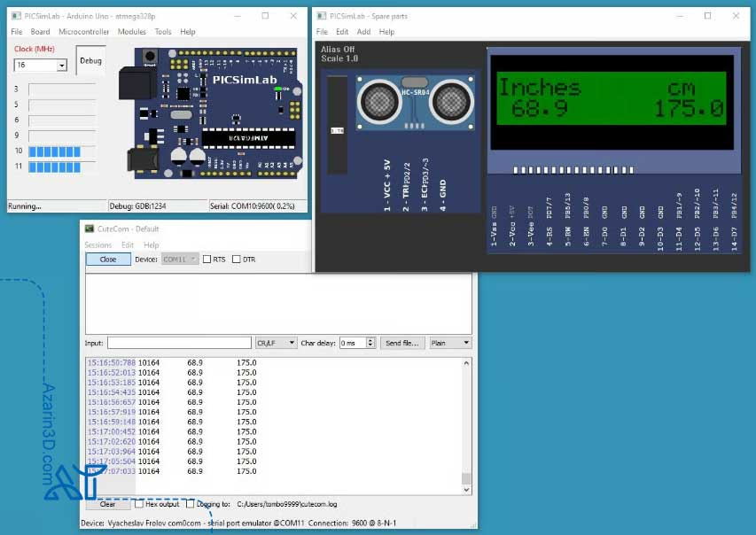Open the Add menu in Spare parts

363,32
